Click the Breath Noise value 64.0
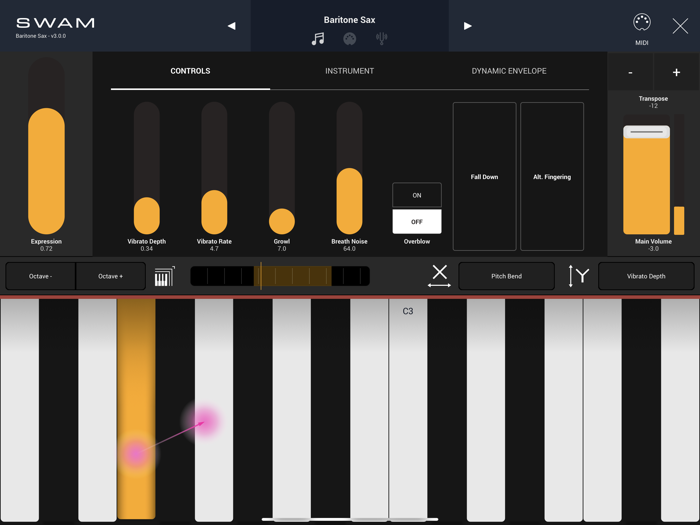The image size is (700, 525). point(350,249)
